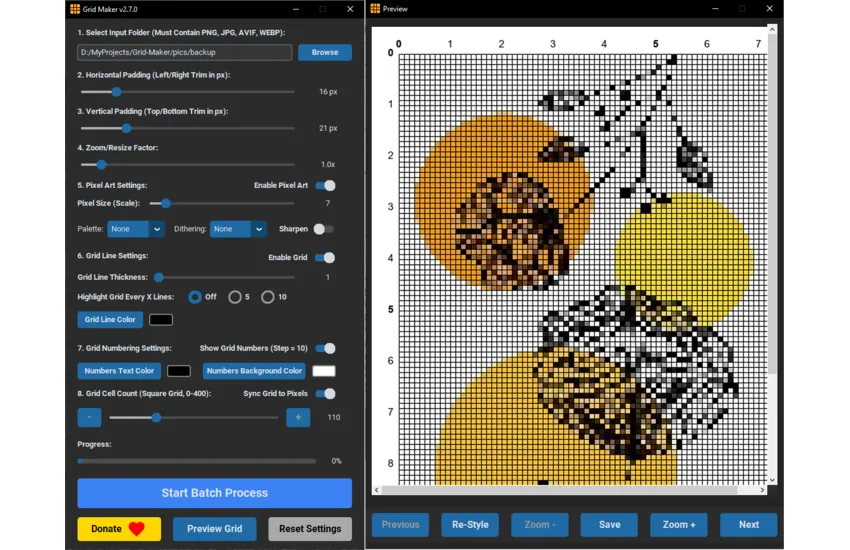Viewport: 850px width, 550px height.
Task: Click the Horizontal Padding slider handle
Action: tap(116, 92)
